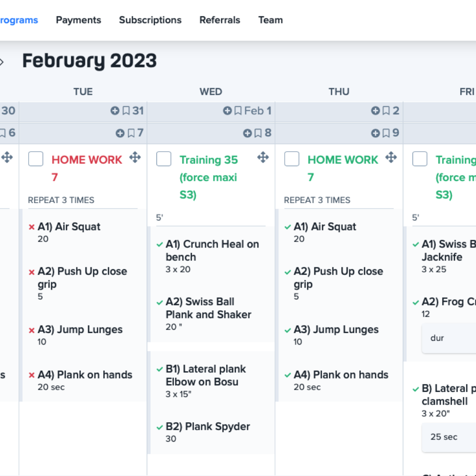
Task: Tick the Wednesday Training 35 checkbox
Action: pyautogui.click(x=164, y=159)
